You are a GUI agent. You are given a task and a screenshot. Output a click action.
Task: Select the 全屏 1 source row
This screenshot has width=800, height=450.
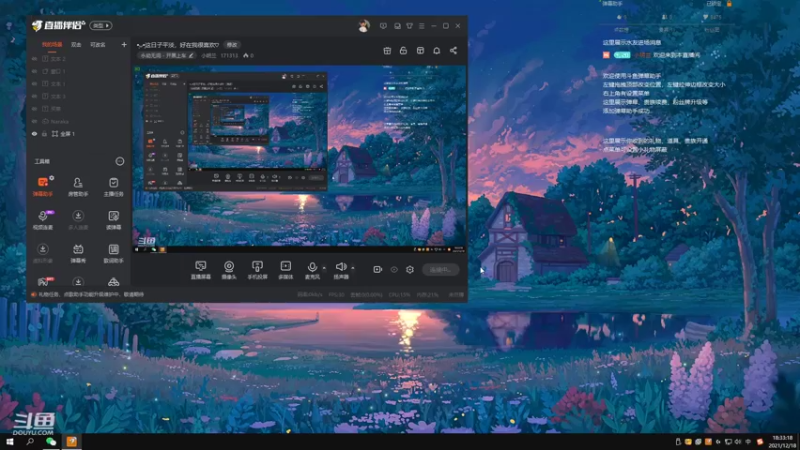click(x=80, y=134)
